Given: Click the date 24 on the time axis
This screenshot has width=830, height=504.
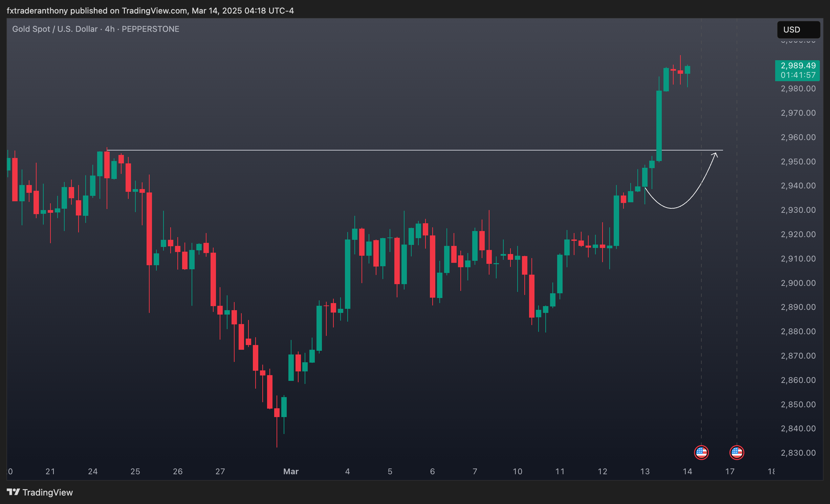Looking at the screenshot, I should 93,472.
